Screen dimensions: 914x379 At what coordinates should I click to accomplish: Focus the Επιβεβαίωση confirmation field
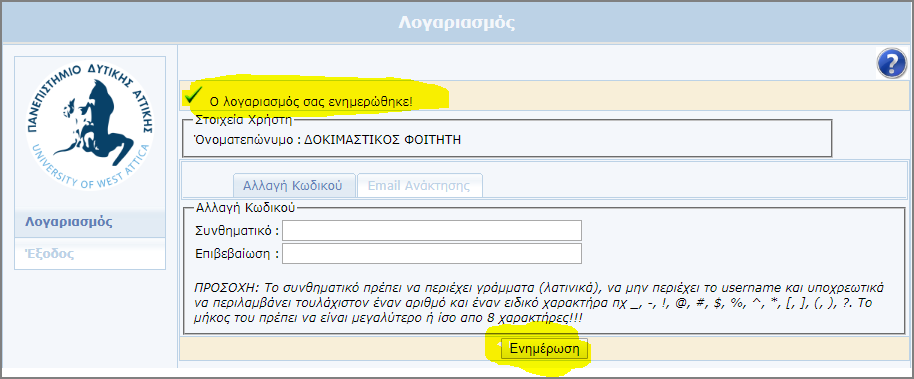pyautogui.click(x=432, y=254)
